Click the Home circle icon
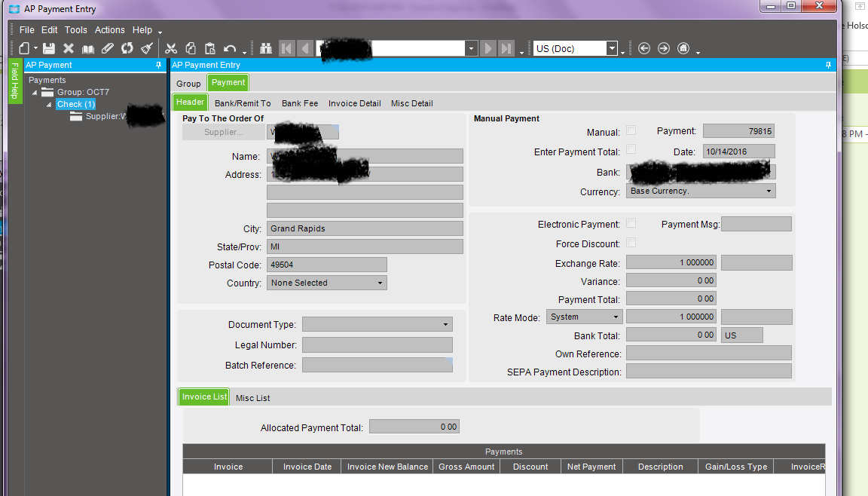The image size is (868, 496). click(683, 48)
